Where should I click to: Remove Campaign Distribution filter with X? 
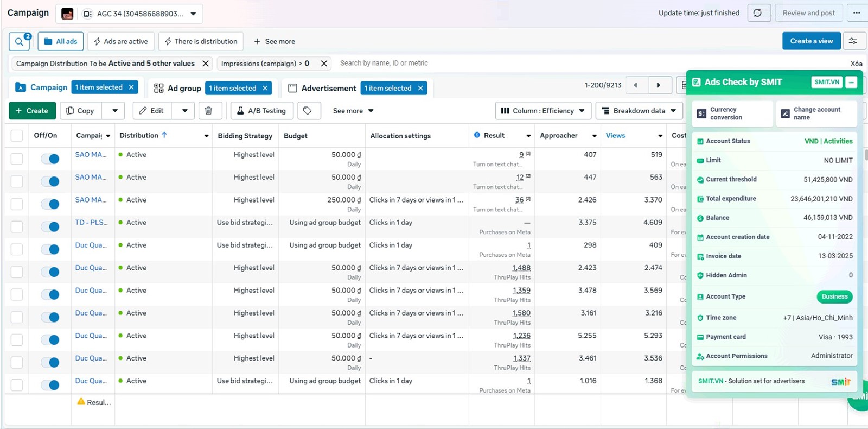click(x=206, y=64)
